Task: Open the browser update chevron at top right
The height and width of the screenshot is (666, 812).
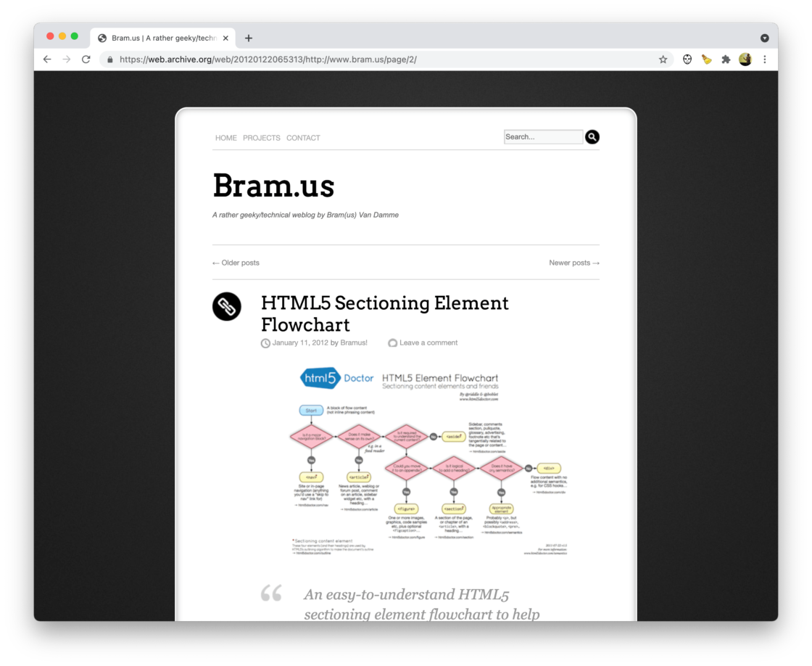Action: point(765,38)
